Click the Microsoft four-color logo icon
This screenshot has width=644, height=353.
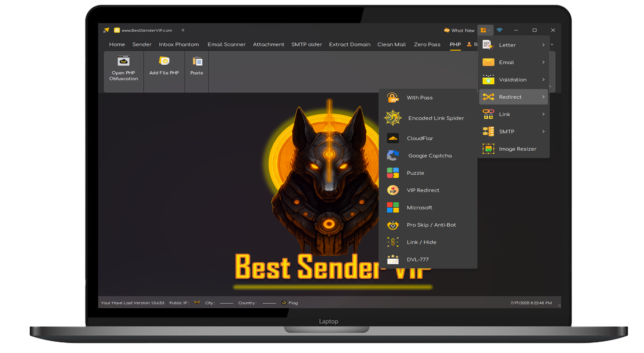pyautogui.click(x=393, y=208)
